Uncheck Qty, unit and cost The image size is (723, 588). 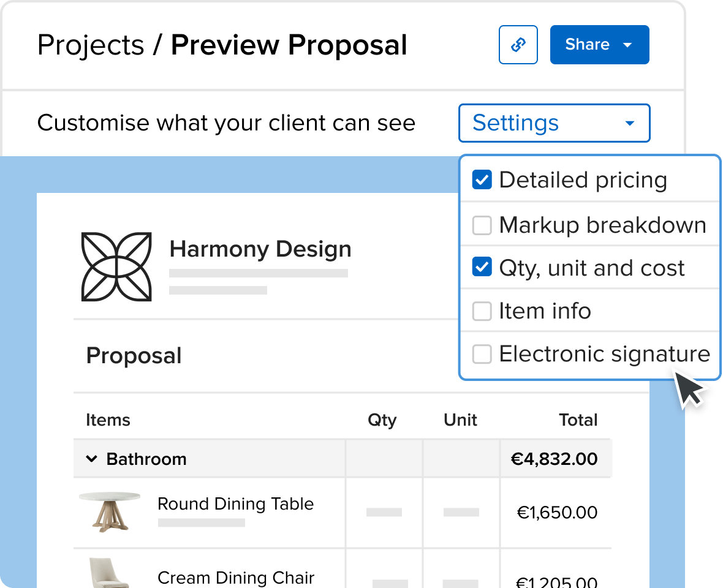(x=482, y=267)
